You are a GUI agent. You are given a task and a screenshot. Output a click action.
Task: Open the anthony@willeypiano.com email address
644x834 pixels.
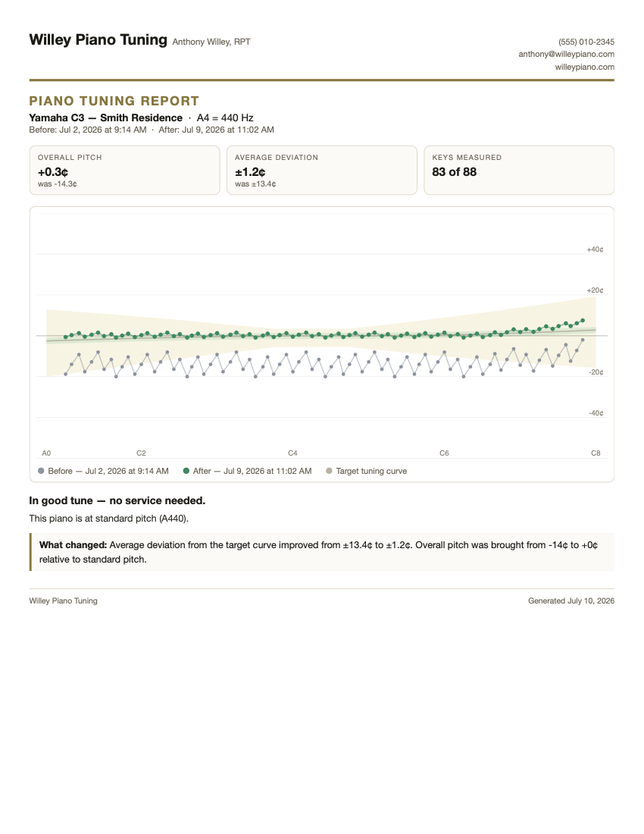pyautogui.click(x=567, y=55)
